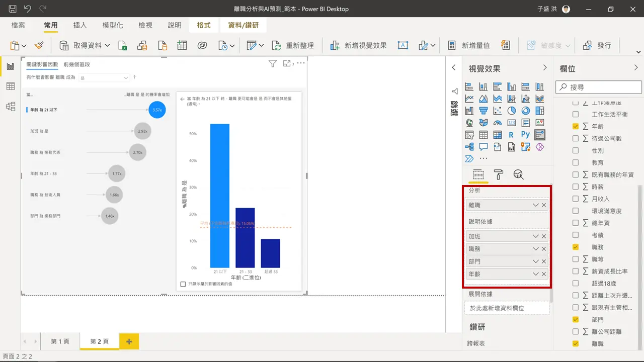Select the 年齡 為 21 以下 influencer bubble

pyautogui.click(x=157, y=110)
